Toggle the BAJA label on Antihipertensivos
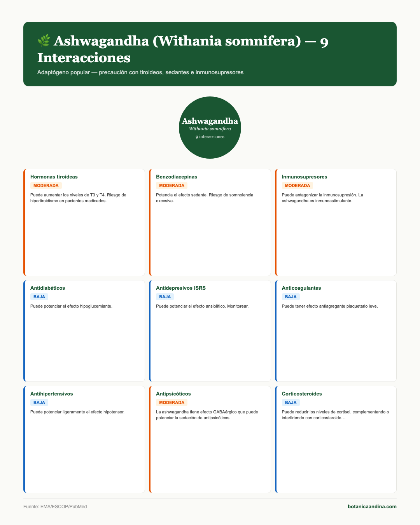The width and height of the screenshot is (420, 525). (39, 402)
